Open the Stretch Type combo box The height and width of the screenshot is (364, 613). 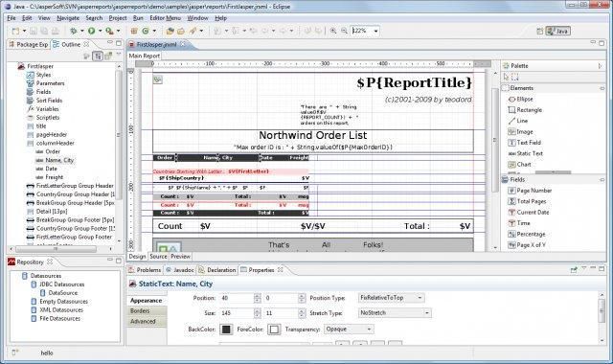pos(395,313)
